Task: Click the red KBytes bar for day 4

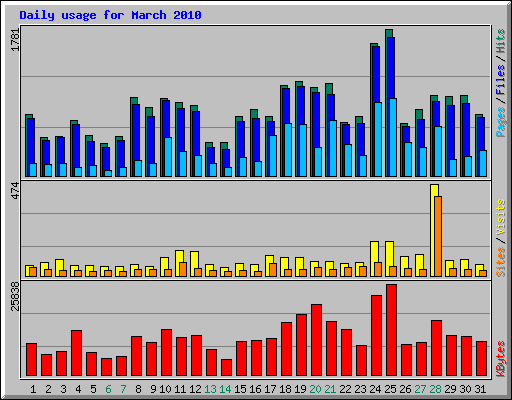Action: pyautogui.click(x=76, y=353)
